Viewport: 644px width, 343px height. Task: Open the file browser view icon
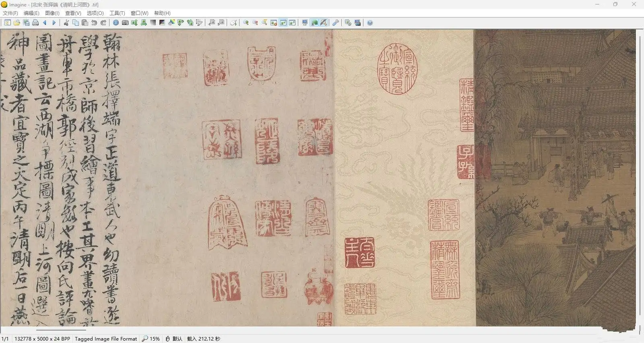pyautogui.click(x=7, y=23)
